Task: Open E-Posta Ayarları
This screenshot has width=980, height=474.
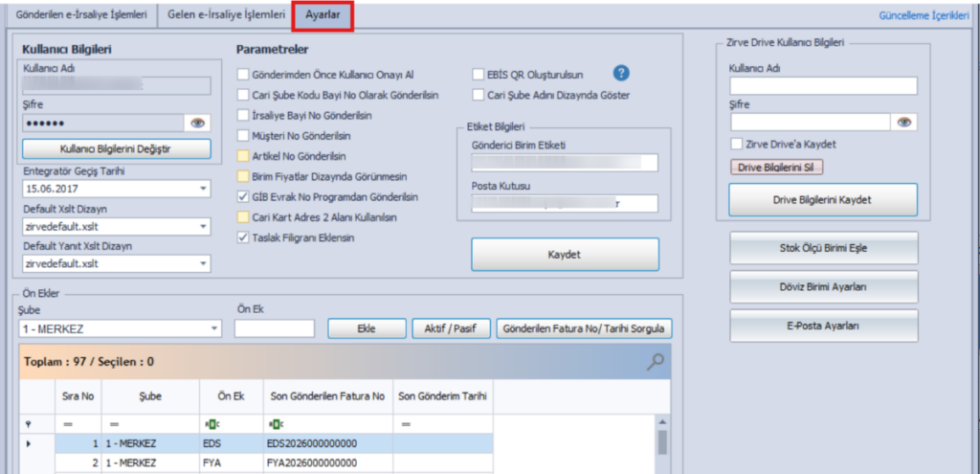Action: click(823, 326)
